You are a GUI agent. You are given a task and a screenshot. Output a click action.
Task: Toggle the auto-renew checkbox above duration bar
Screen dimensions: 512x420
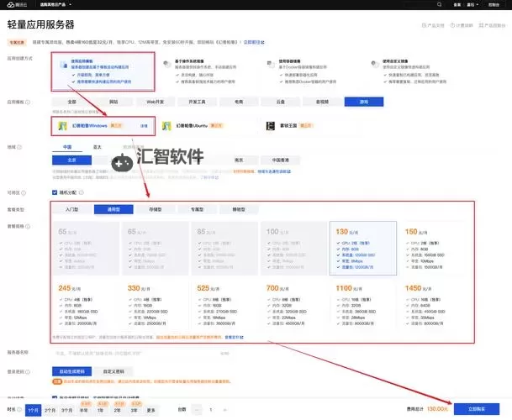coord(55,397)
